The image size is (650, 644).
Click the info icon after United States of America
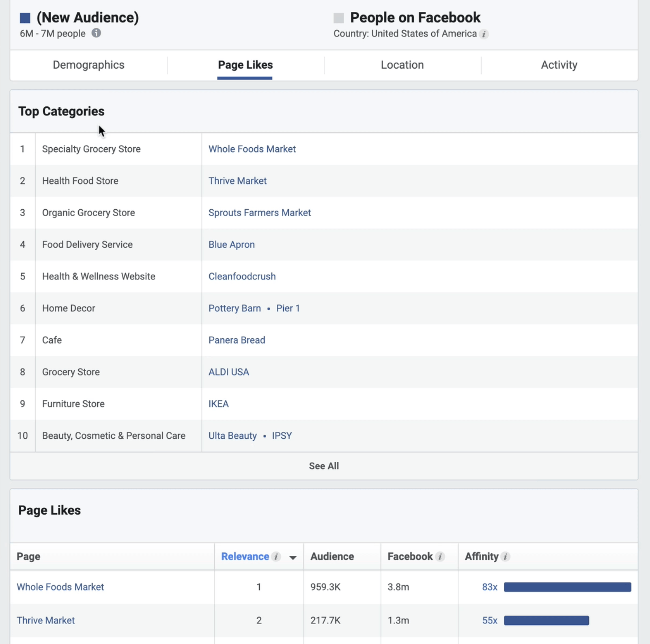coord(484,34)
